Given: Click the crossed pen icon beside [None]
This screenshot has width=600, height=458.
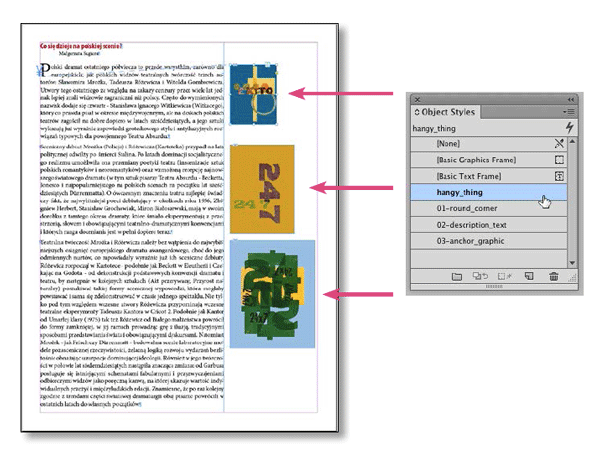Looking at the screenshot, I should coord(559,143).
